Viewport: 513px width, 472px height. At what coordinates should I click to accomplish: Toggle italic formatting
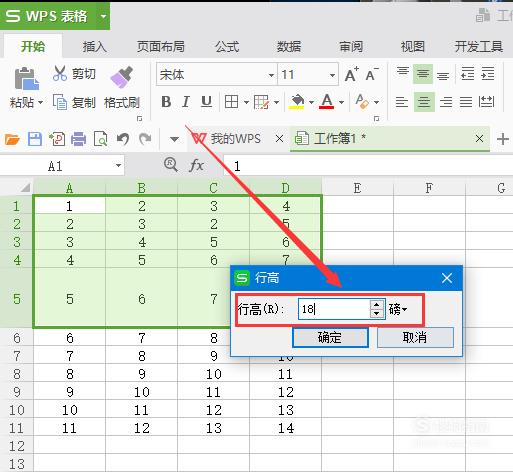pyautogui.click(x=186, y=102)
